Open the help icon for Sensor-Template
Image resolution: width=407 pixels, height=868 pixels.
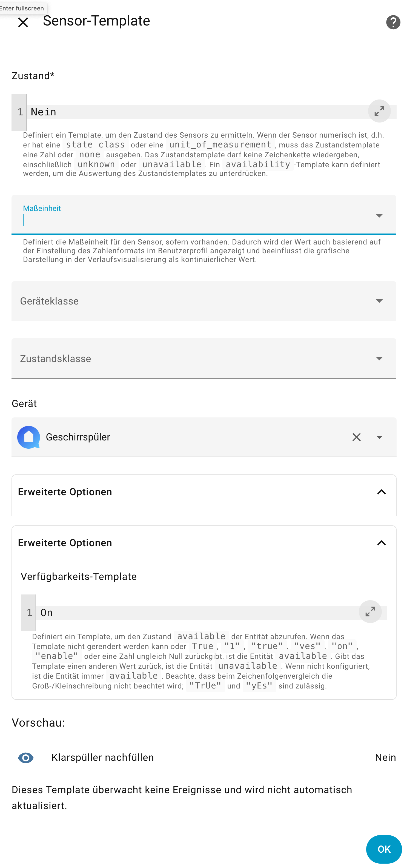click(392, 22)
